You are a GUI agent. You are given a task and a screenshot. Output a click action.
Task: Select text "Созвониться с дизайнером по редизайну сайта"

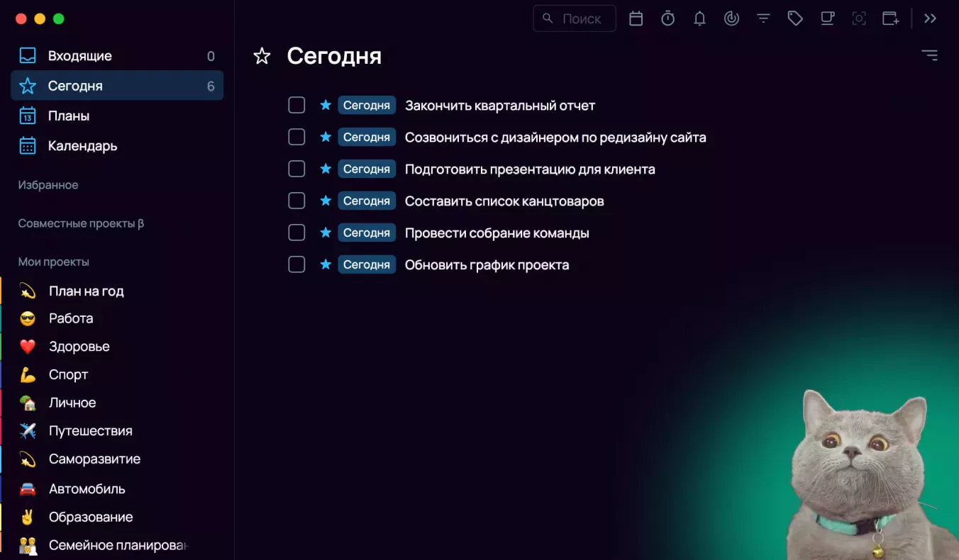[555, 138]
